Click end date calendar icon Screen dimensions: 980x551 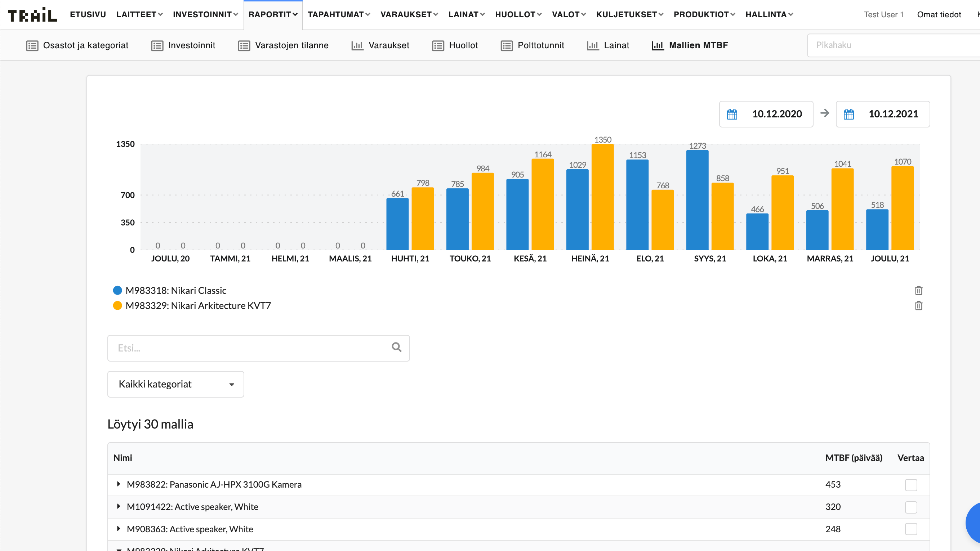(849, 114)
